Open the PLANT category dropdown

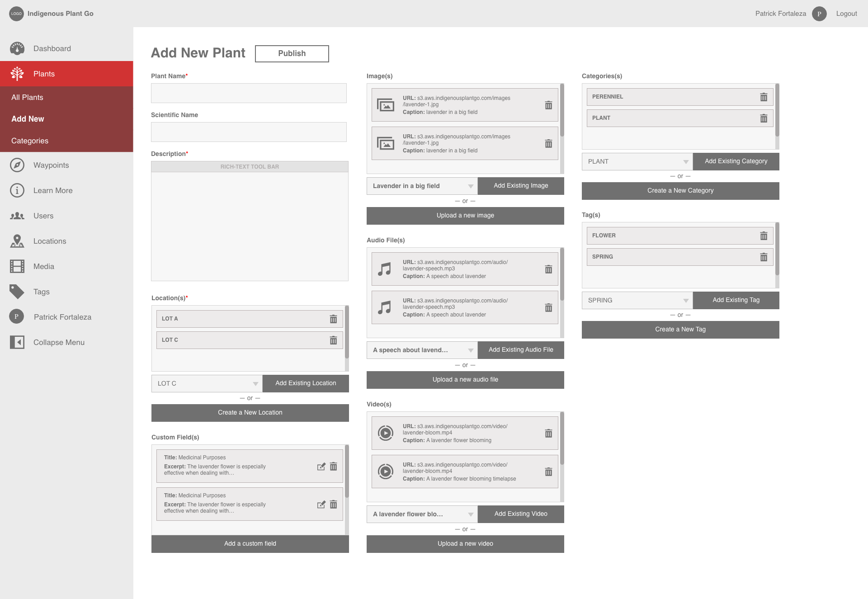point(685,162)
